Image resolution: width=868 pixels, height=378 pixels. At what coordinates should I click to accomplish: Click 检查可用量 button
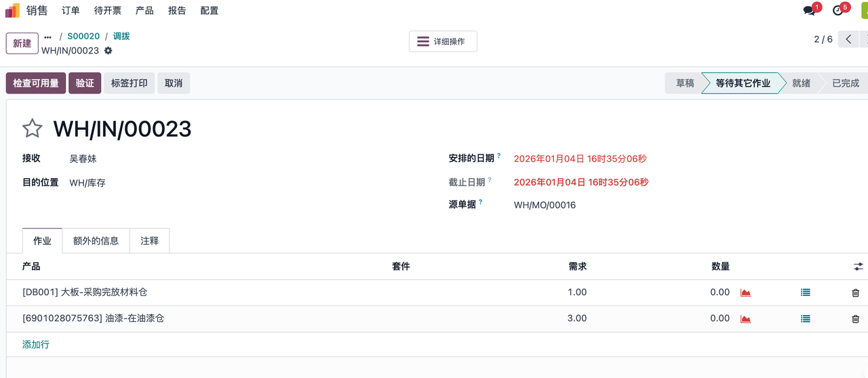pos(36,83)
